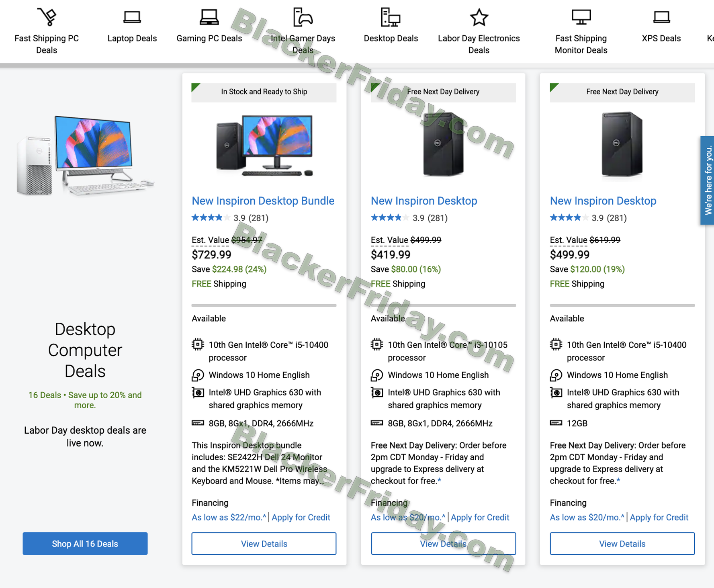This screenshot has height=588, width=714.
Task: Click the XPS Deals laptop icon
Action: click(661, 17)
